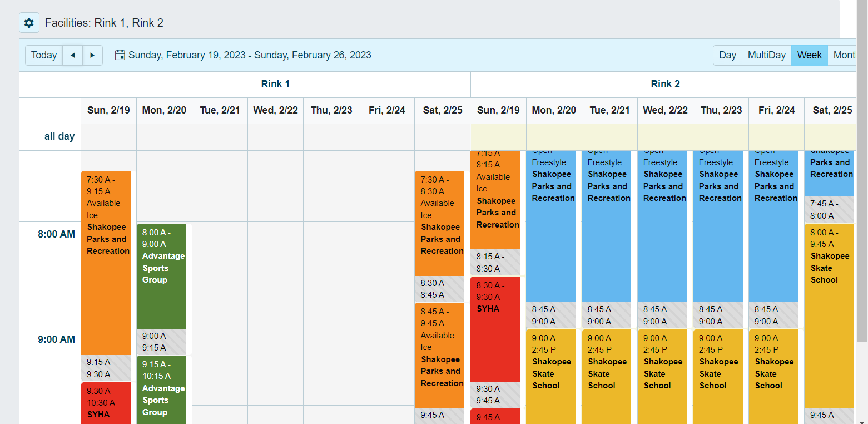
Task: Click Rink 1 Tue, 2/21 column header
Action: click(x=220, y=110)
